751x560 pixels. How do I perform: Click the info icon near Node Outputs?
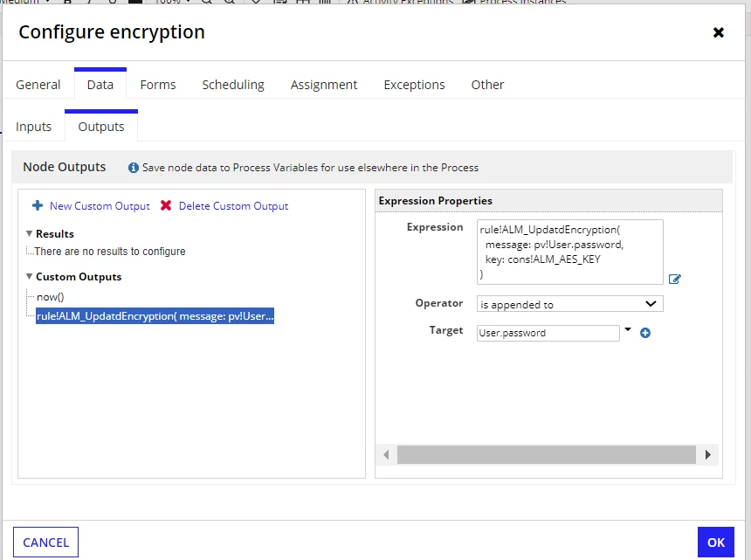pyautogui.click(x=133, y=168)
